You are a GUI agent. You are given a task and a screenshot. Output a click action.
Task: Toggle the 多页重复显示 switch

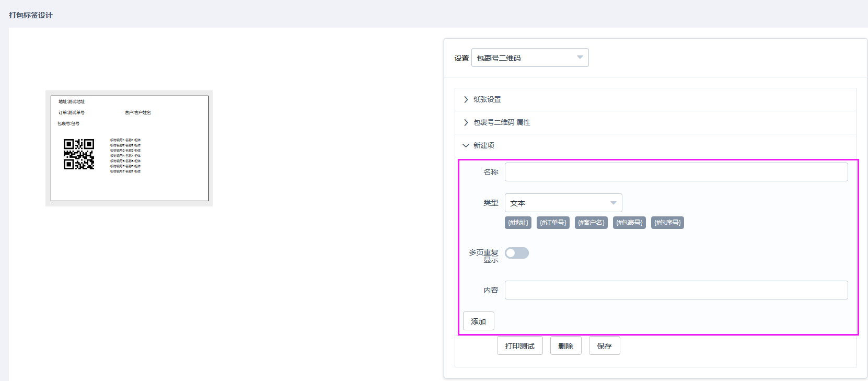point(516,253)
